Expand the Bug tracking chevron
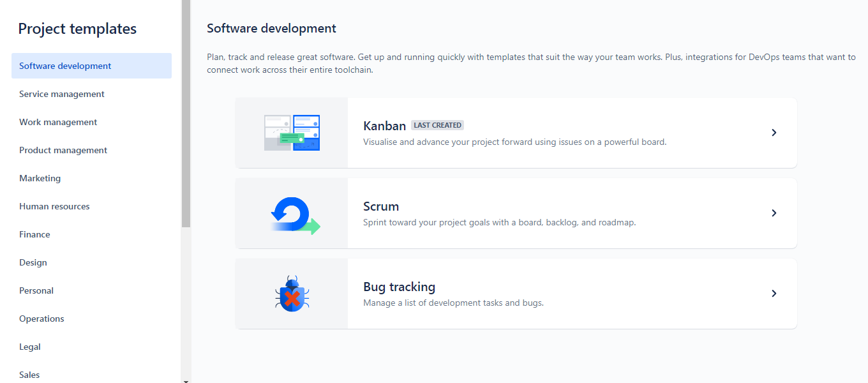 [x=774, y=294]
